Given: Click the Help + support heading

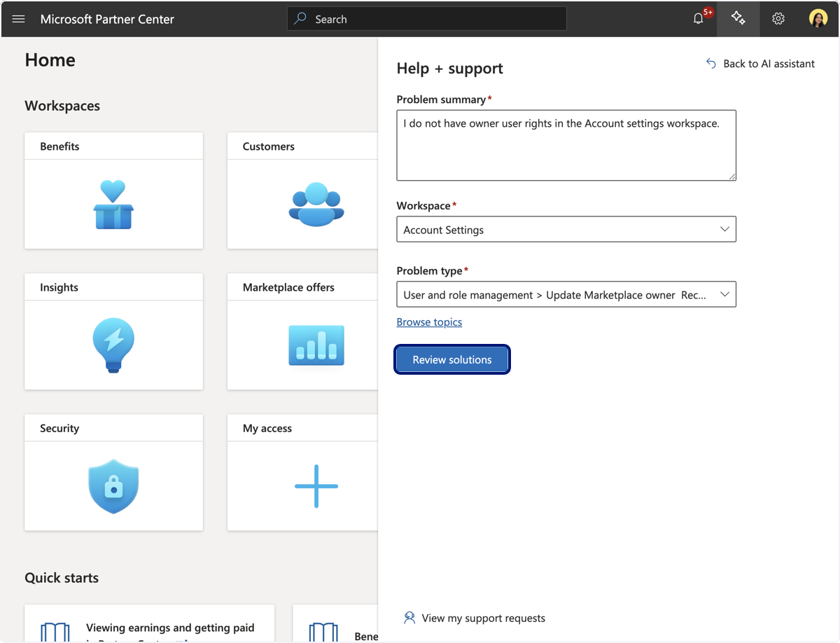Looking at the screenshot, I should 450,68.
